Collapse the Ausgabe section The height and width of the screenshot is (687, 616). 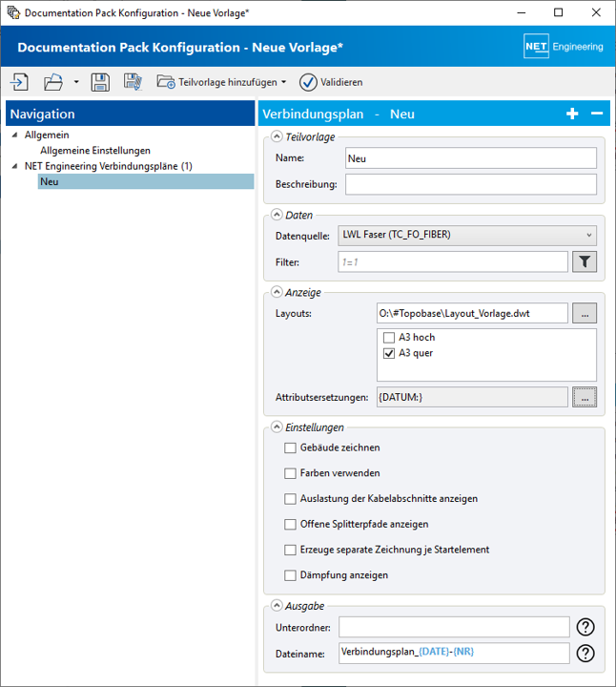[277, 606]
